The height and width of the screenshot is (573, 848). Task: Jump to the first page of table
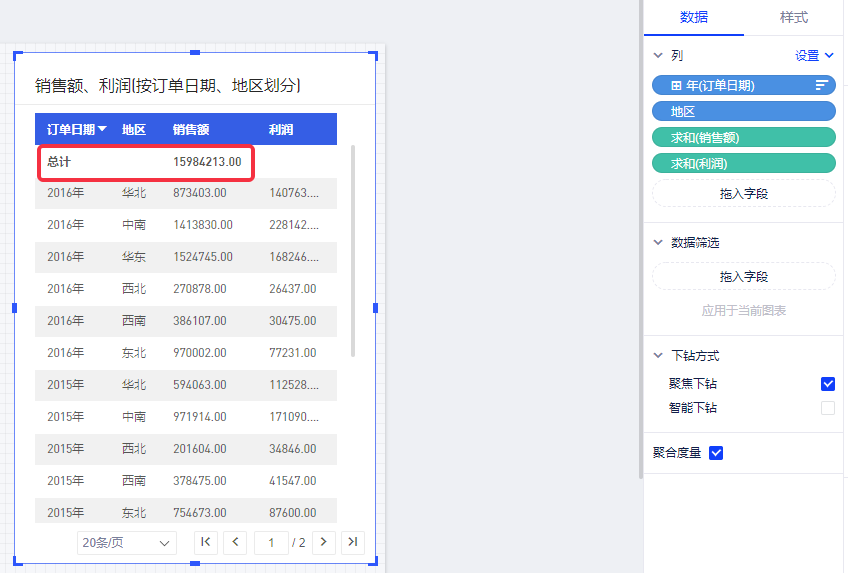[x=205, y=542]
